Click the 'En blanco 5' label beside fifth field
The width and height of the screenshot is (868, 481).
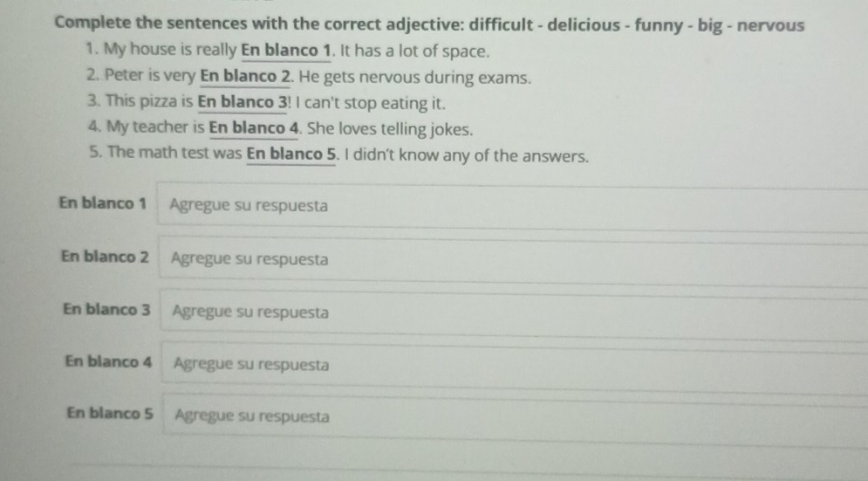110,411
